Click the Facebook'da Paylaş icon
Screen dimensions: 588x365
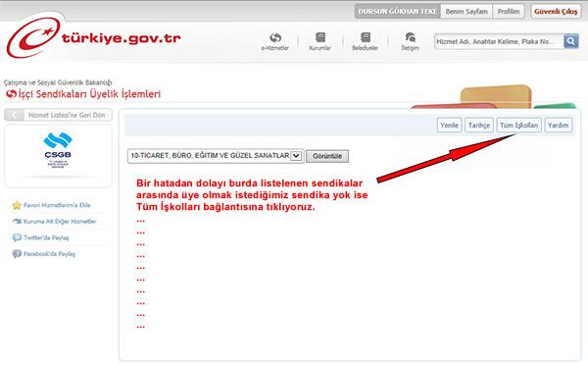click(x=17, y=254)
